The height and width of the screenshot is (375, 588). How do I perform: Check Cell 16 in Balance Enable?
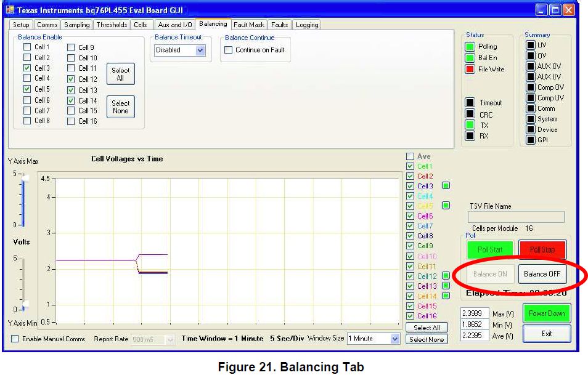[x=71, y=121]
